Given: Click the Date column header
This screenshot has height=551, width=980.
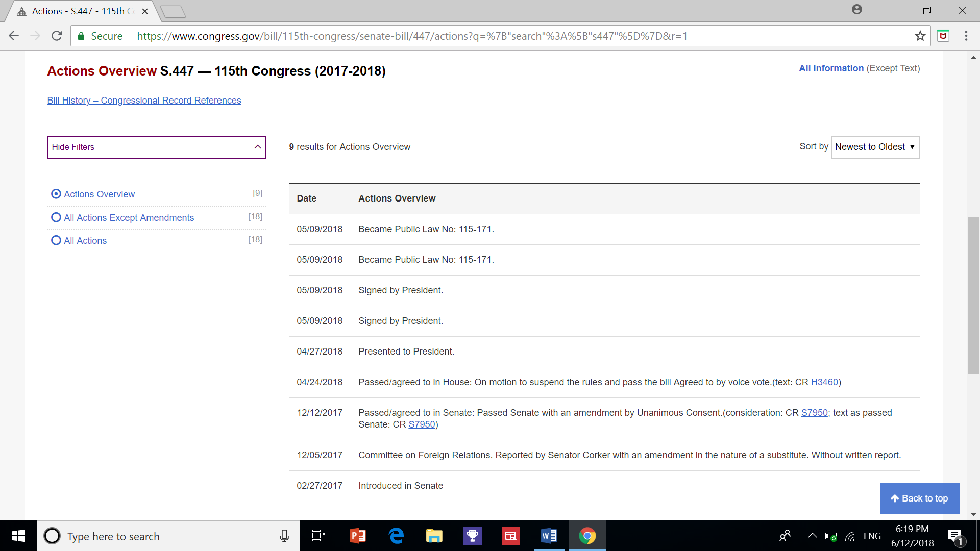Looking at the screenshot, I should [x=306, y=198].
